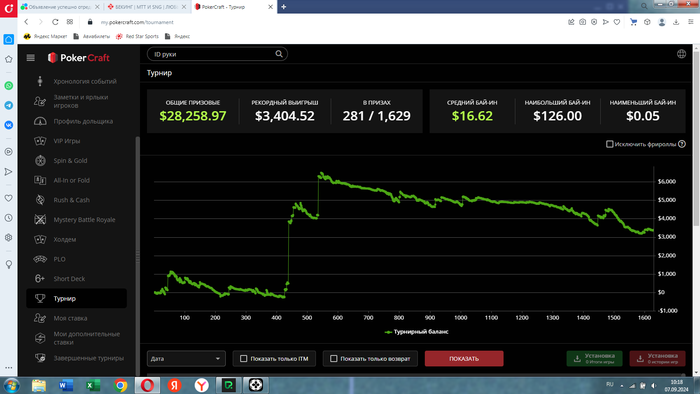The width and height of the screenshot is (700, 394).
Task: Toggle Турнирный баланс legend entry
Action: 416,332
